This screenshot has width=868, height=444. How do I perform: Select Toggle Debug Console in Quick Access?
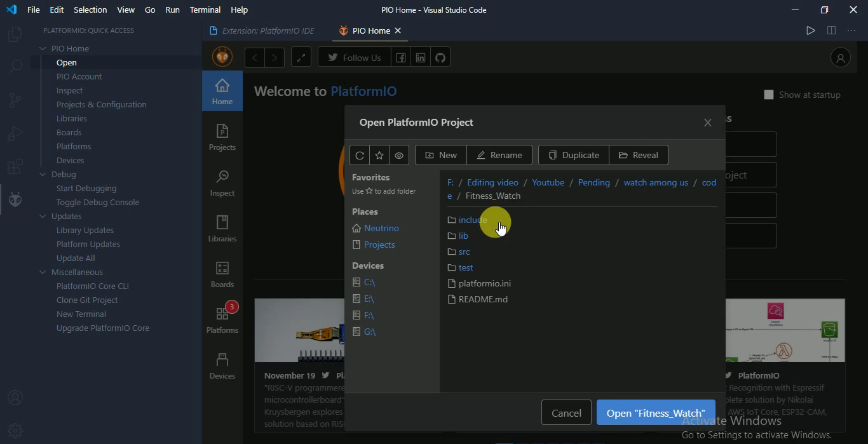click(x=98, y=202)
